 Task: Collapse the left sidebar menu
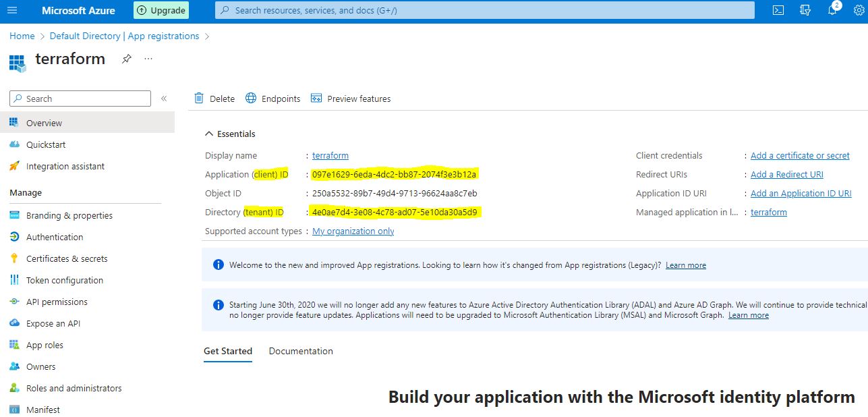164,99
